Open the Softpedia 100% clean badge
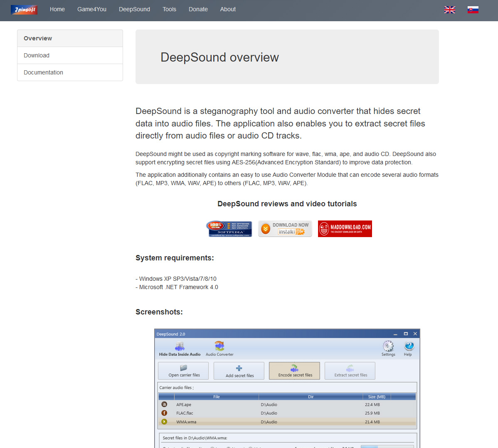The width and height of the screenshot is (498, 448). [x=229, y=229]
